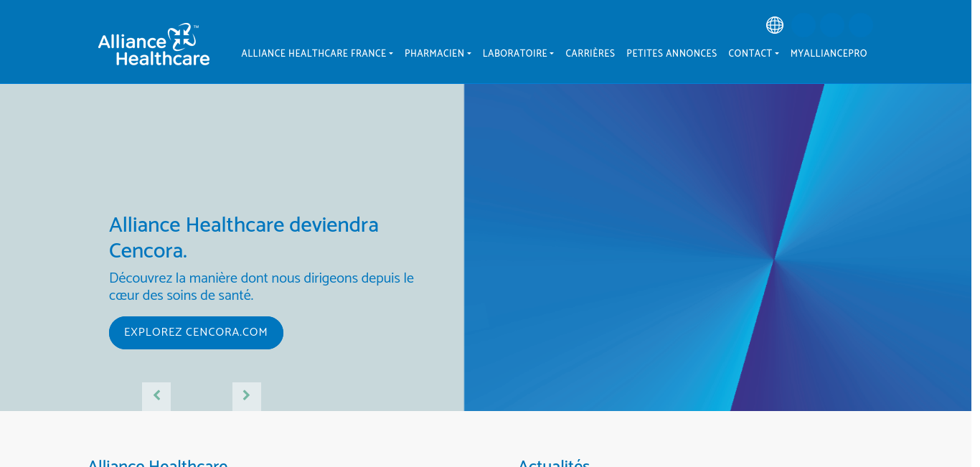980x467 pixels.
Task: Click the Alliance Healthcare logo
Action: click(x=154, y=44)
